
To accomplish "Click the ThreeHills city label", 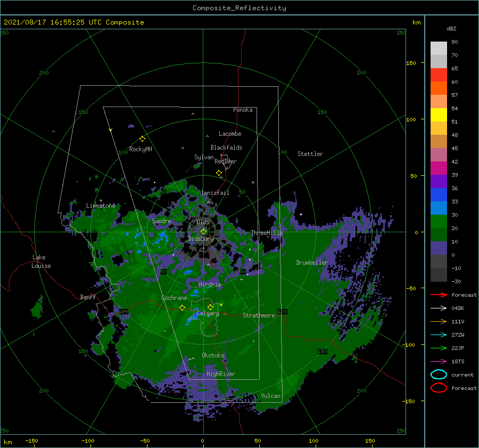I will coord(267,233).
